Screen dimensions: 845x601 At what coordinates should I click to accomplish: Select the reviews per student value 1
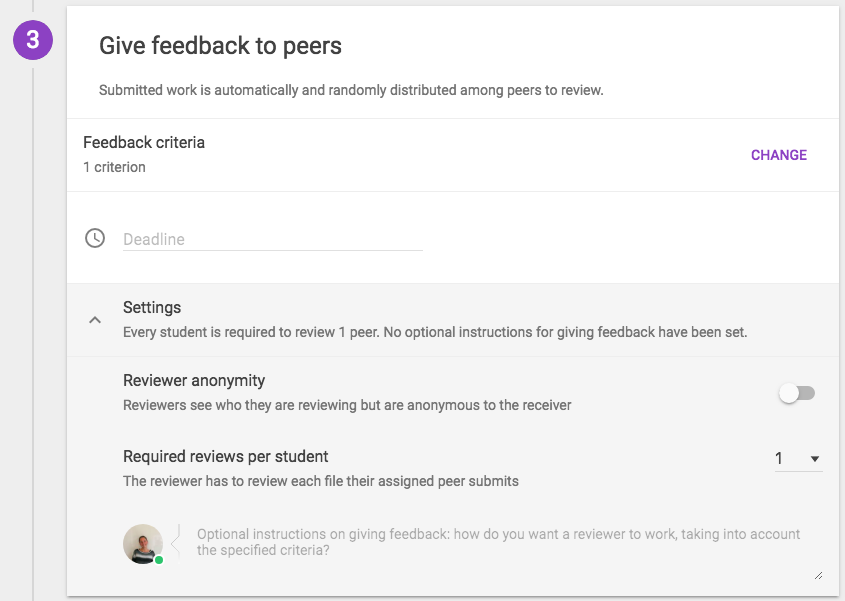pyautogui.click(x=779, y=459)
